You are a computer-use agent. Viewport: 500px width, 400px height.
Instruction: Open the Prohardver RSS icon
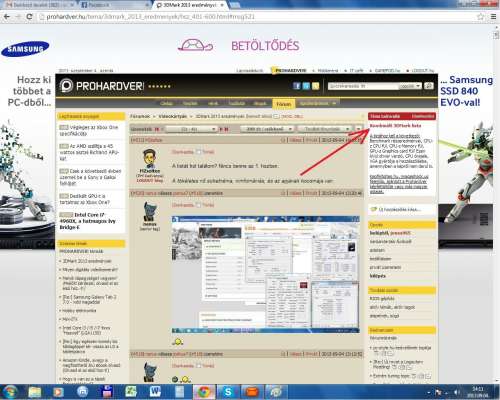315,86
